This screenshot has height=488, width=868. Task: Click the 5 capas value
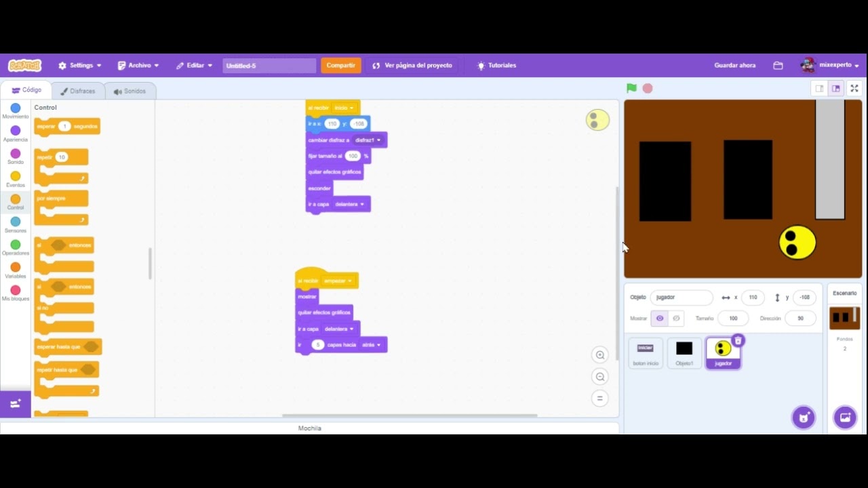pos(317,345)
